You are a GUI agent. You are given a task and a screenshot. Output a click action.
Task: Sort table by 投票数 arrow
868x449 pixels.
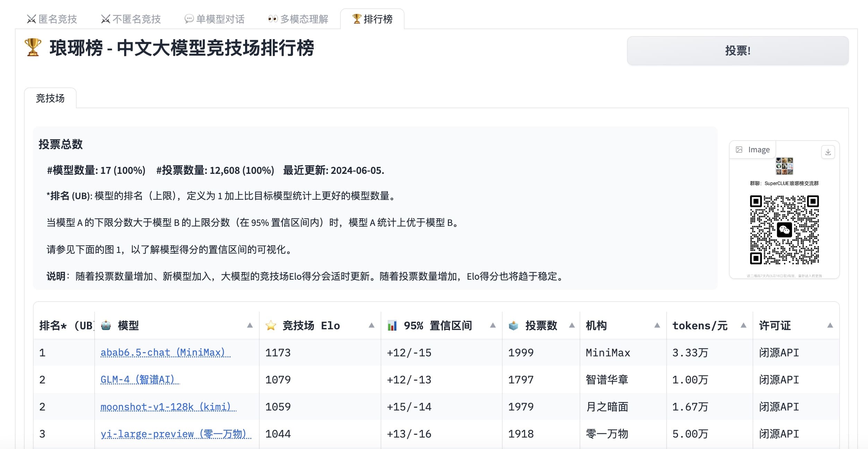(572, 325)
